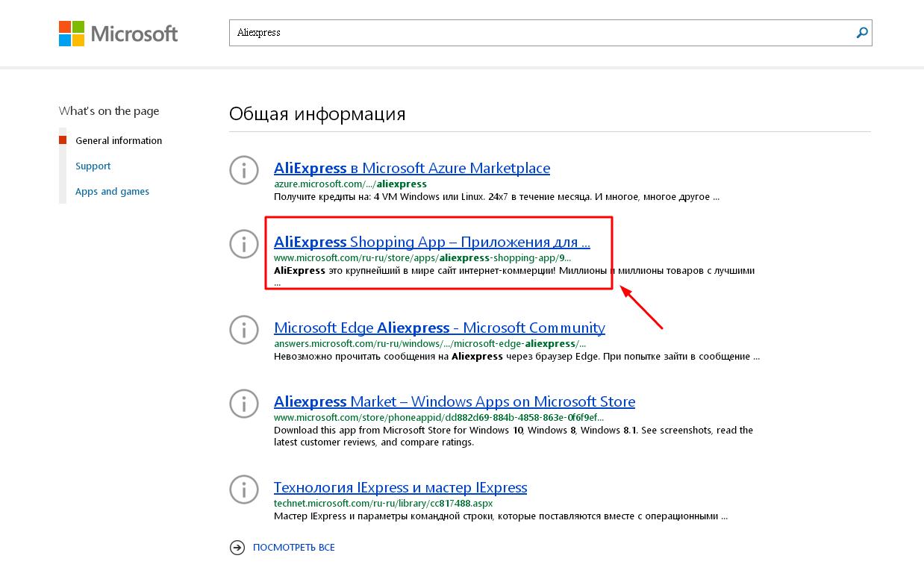The image size is (924, 582).
Task: Click azure.microsoft.com/.../aliexpress URL text
Action: point(350,184)
